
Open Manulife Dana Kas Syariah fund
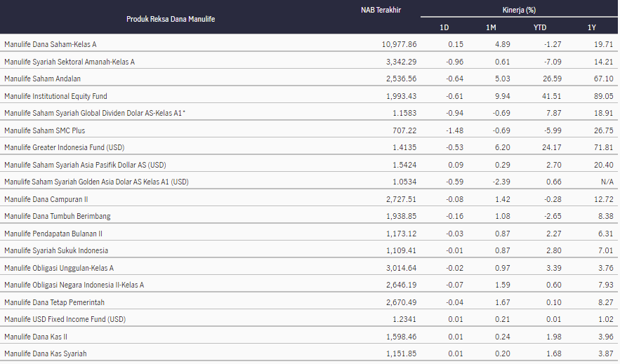pyautogui.click(x=45, y=353)
